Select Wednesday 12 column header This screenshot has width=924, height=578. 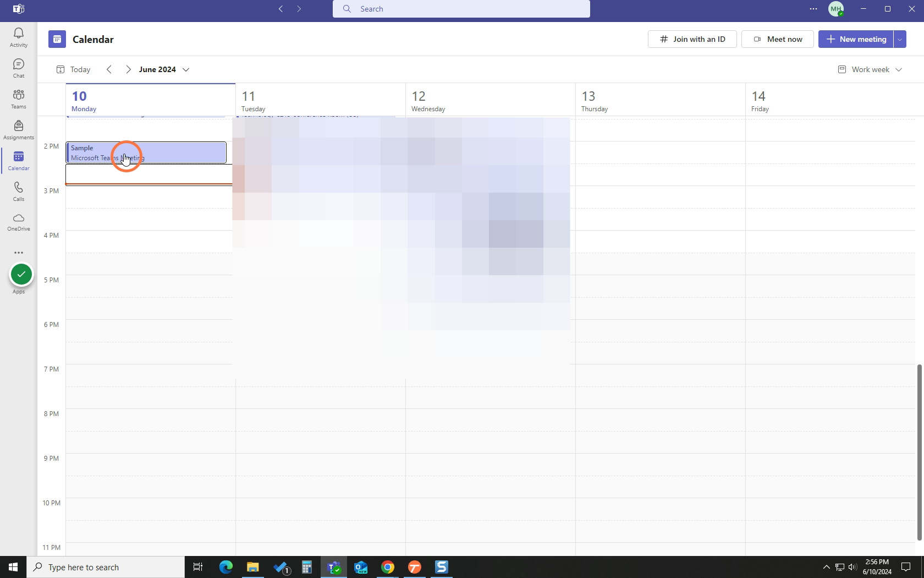491,100
